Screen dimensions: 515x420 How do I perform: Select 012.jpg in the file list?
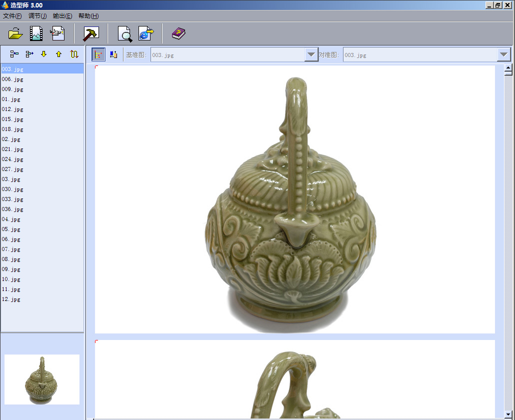click(42, 109)
